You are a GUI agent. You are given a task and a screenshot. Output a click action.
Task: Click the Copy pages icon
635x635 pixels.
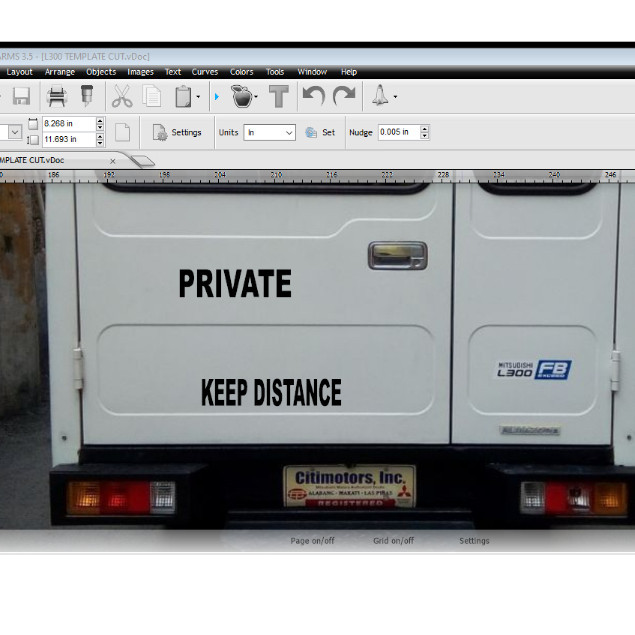152,97
